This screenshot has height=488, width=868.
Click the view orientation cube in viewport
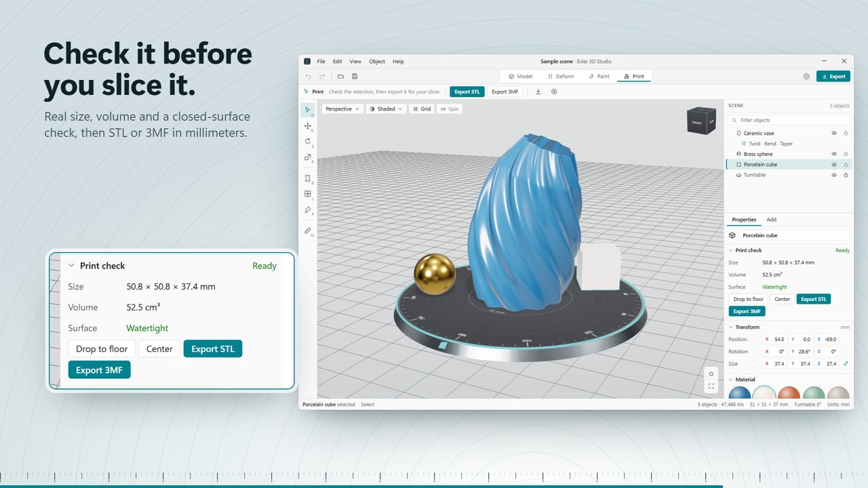(700, 121)
